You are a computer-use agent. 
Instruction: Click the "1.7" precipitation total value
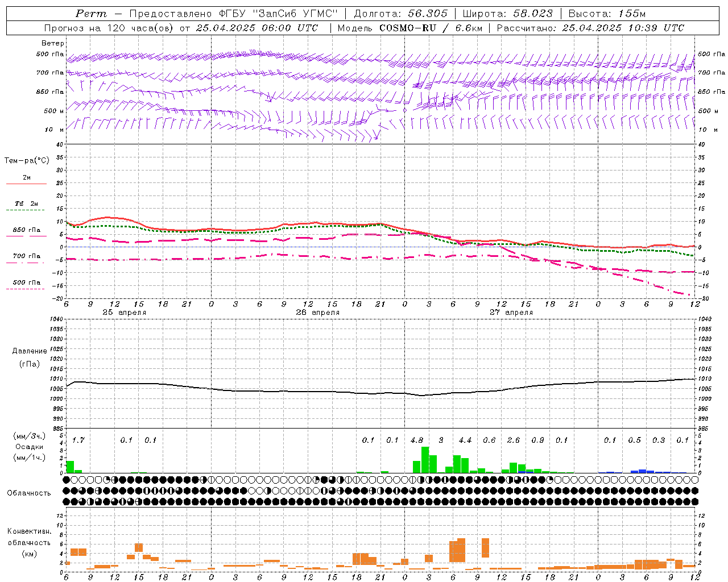(x=78, y=440)
